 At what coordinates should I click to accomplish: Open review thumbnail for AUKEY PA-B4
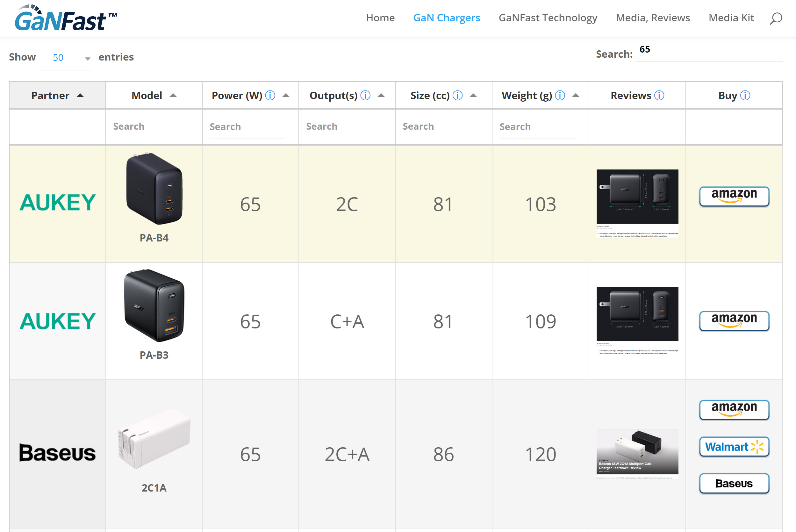coord(637,204)
